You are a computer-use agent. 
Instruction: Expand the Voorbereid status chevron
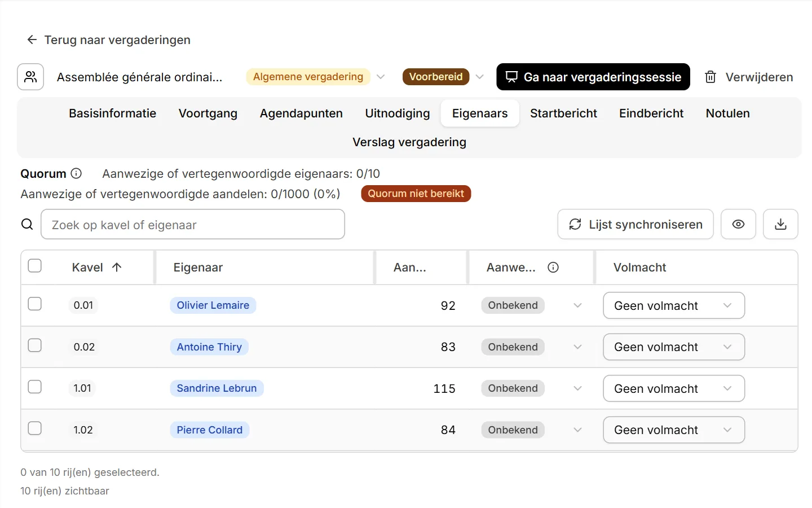click(480, 77)
